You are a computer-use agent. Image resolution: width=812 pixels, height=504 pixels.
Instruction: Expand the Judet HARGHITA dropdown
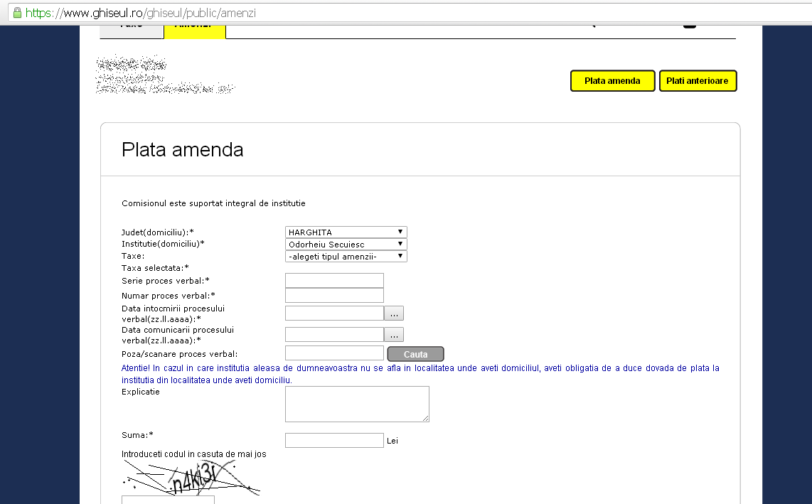[x=346, y=232]
